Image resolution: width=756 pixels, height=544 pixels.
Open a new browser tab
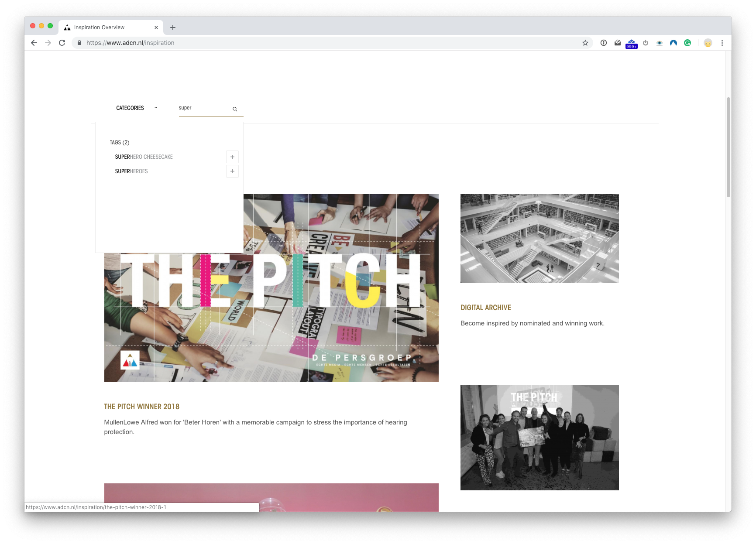pyautogui.click(x=173, y=27)
